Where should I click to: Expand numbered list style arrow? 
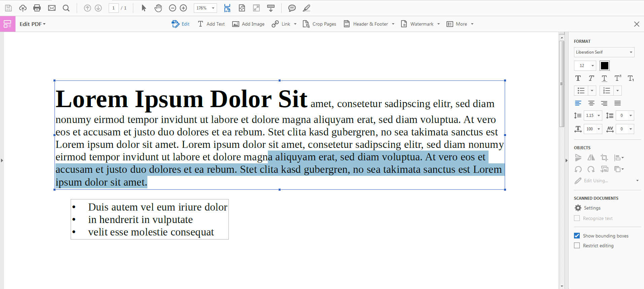coord(617,91)
